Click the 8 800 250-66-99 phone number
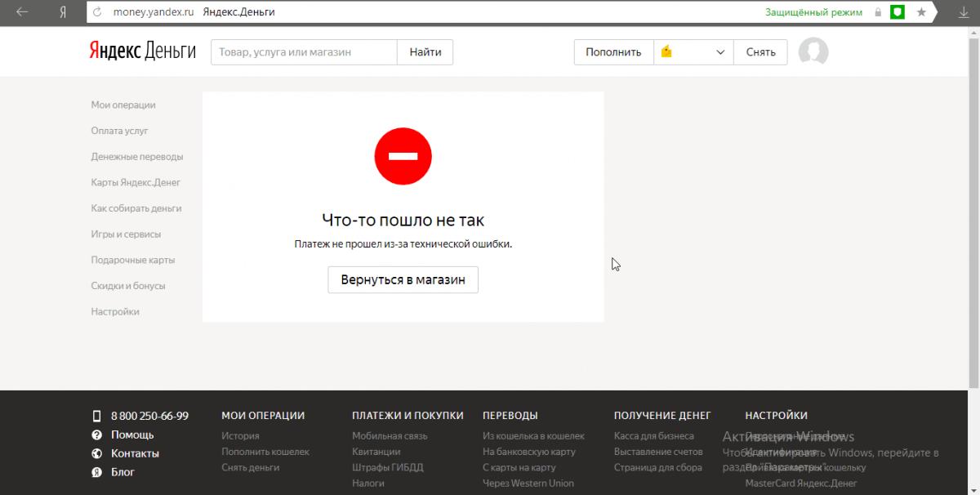The image size is (980, 495). [149, 416]
